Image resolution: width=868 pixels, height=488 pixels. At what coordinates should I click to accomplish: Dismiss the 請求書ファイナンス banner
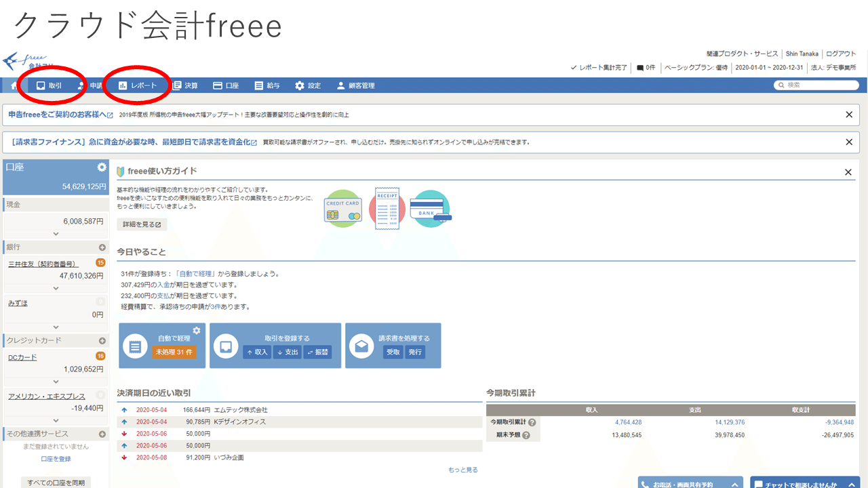tap(849, 142)
